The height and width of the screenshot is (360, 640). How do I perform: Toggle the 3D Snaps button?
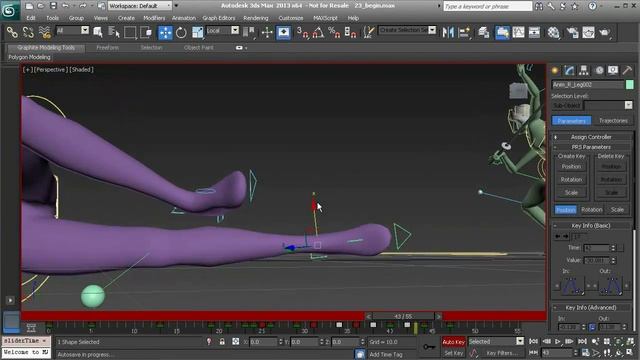302,32
